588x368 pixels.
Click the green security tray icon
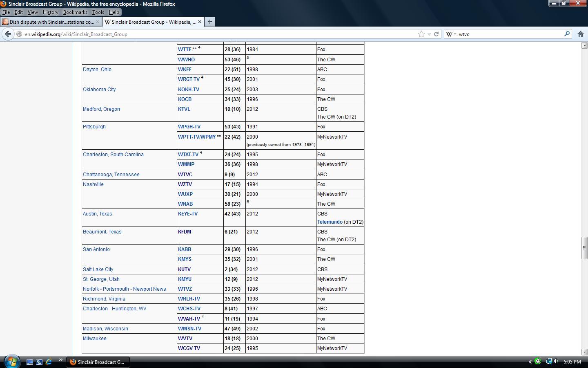coord(538,361)
